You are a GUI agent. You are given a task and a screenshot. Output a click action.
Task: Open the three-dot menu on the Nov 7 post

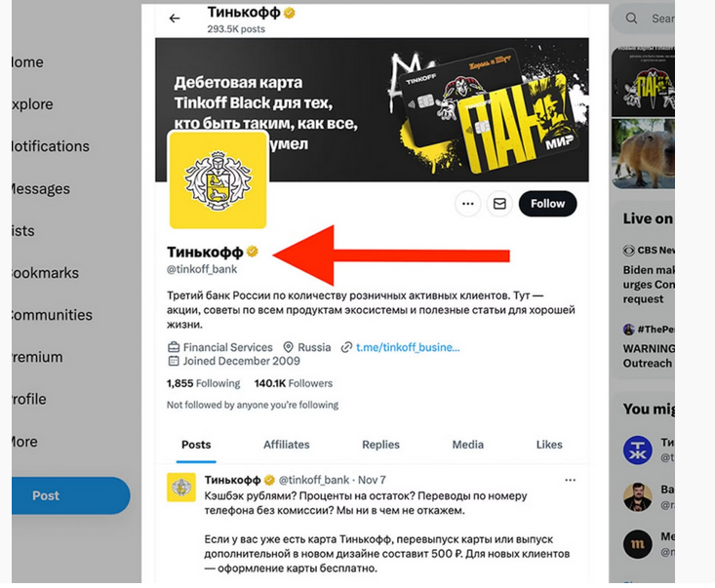571,480
